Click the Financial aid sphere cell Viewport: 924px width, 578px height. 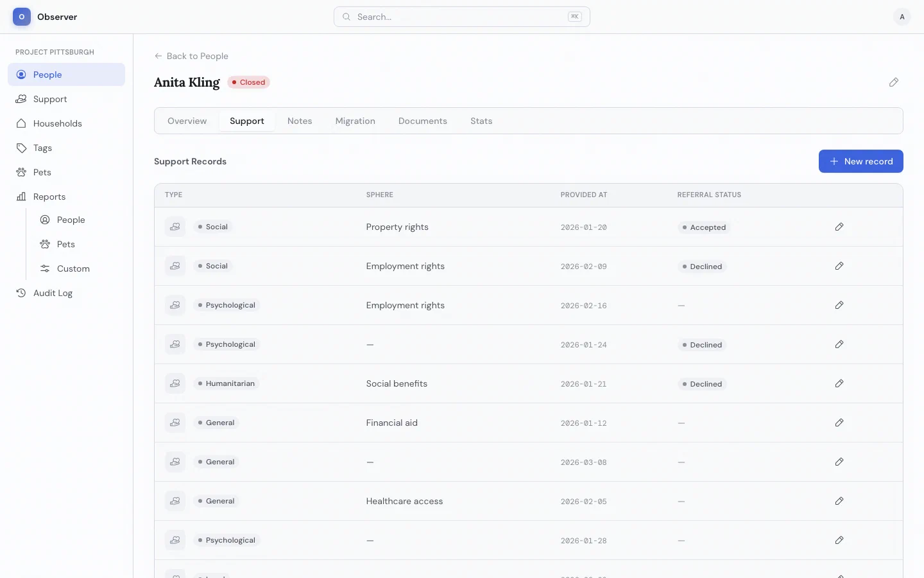(391, 423)
